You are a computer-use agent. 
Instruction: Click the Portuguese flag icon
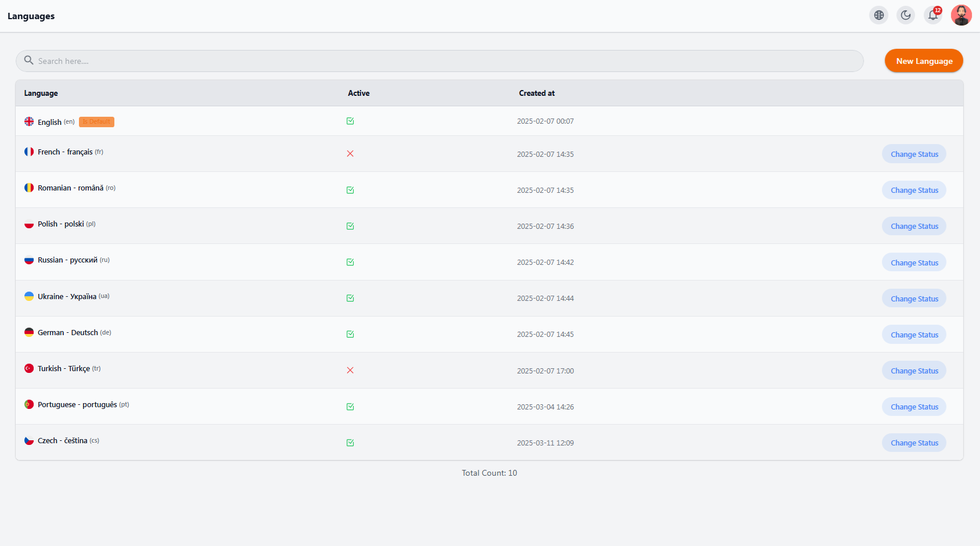(x=29, y=404)
